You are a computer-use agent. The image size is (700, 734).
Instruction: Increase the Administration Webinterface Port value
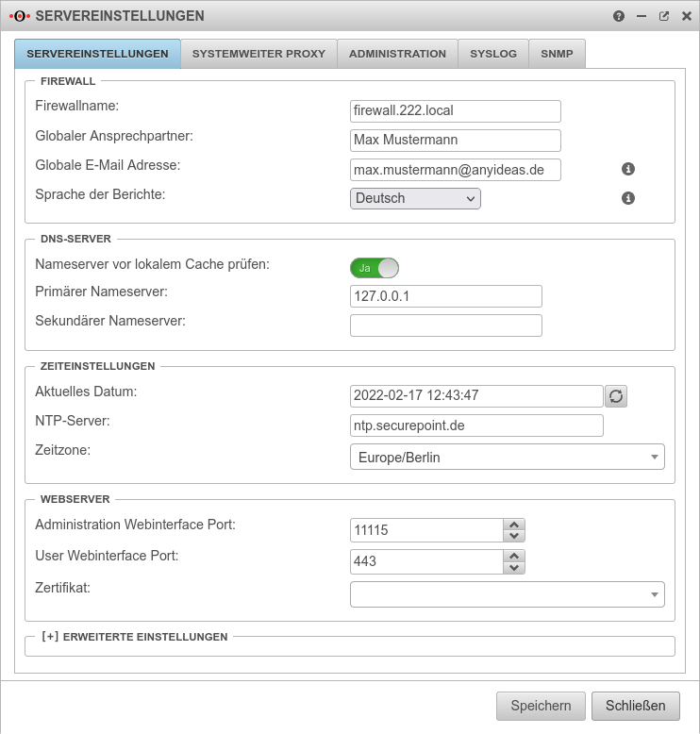point(513,525)
